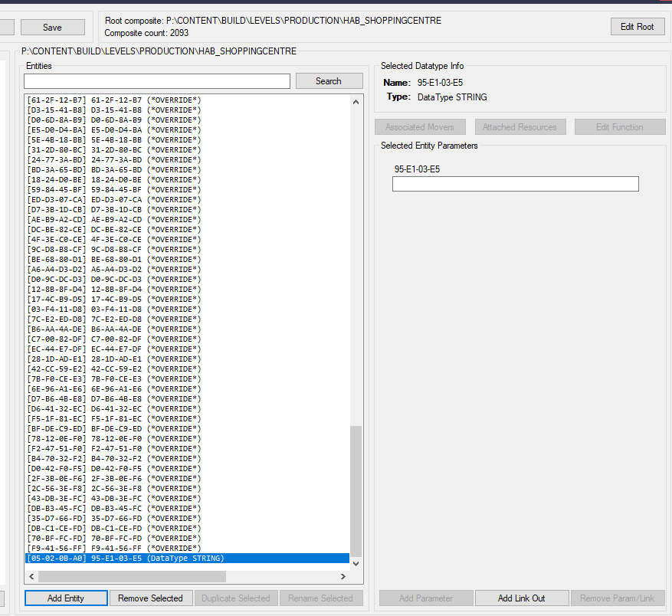Image resolution: width=672 pixels, height=616 pixels.
Task: Click Duplicate Selected
Action: click(236, 598)
